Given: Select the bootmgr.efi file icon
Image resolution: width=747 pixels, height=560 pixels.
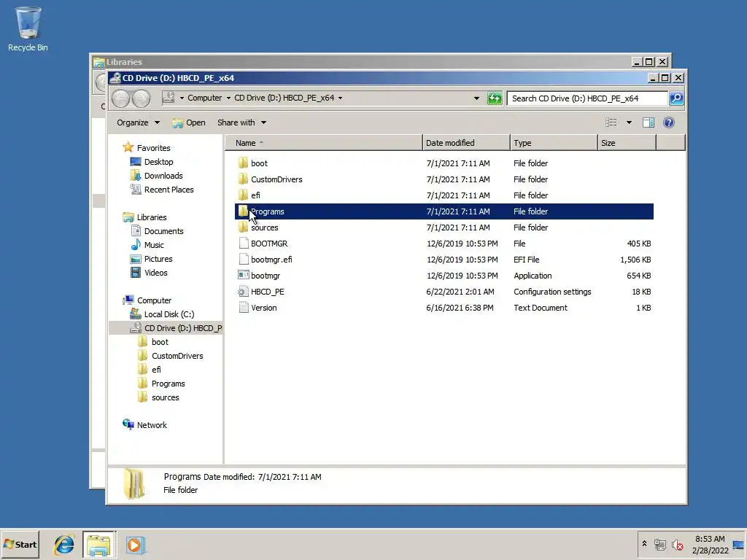Looking at the screenshot, I should click(244, 260).
